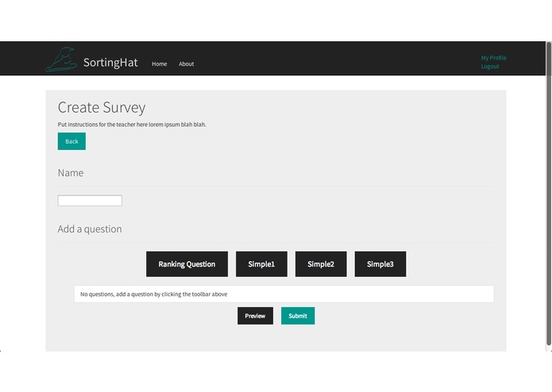The height and width of the screenshot is (392, 552).
Task: Go to the Home page
Action: tap(159, 64)
